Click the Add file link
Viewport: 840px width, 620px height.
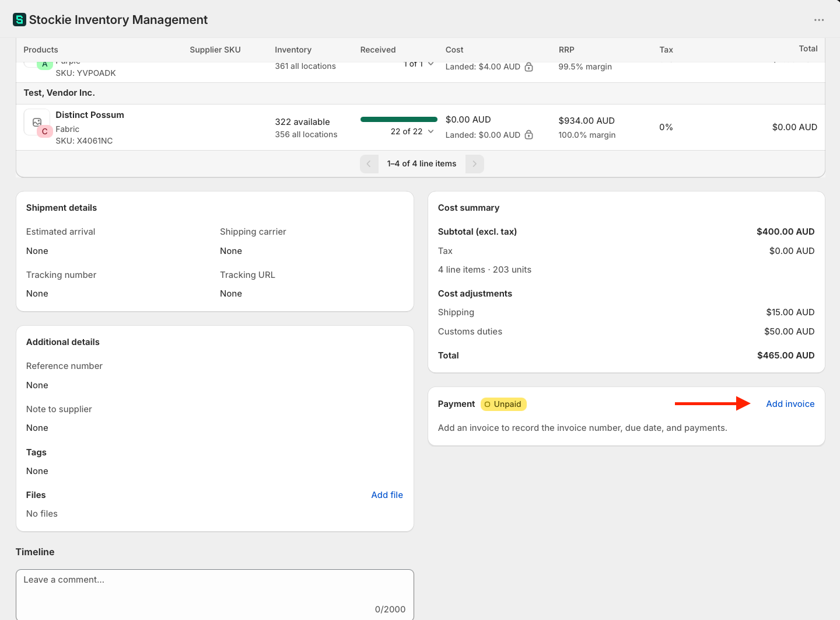click(x=387, y=495)
